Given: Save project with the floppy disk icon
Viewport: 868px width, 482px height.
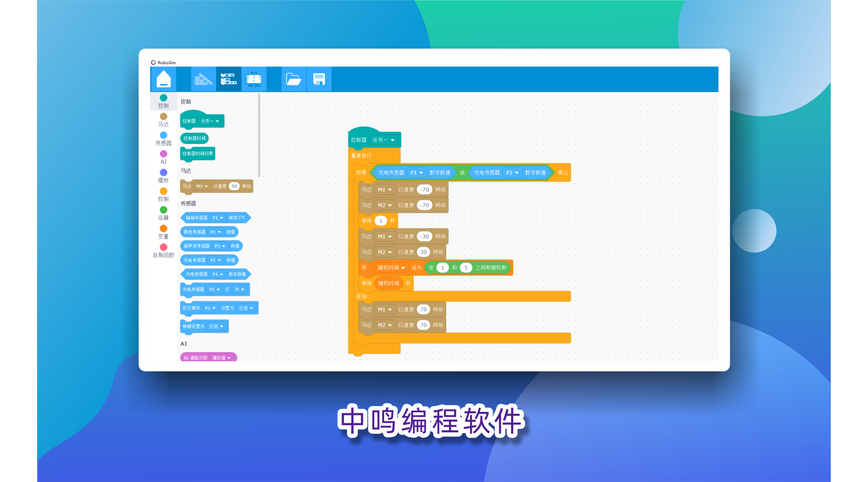Looking at the screenshot, I should pyautogui.click(x=319, y=80).
